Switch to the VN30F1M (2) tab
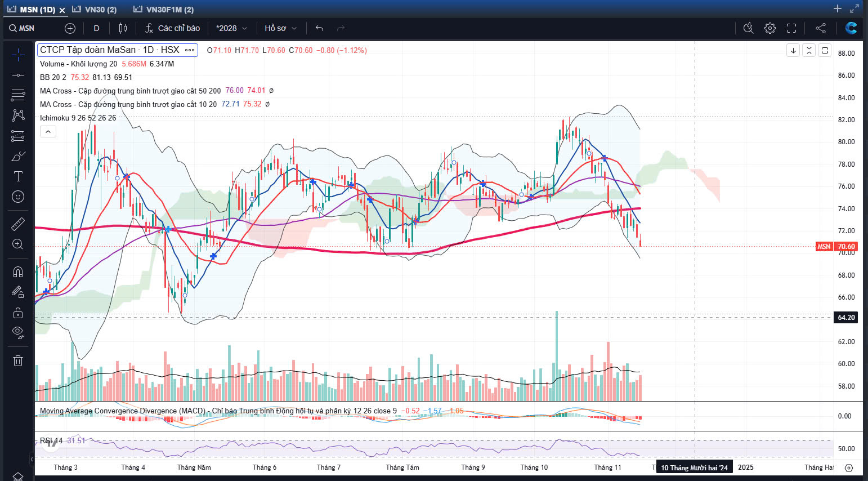868x481 pixels. point(163,10)
